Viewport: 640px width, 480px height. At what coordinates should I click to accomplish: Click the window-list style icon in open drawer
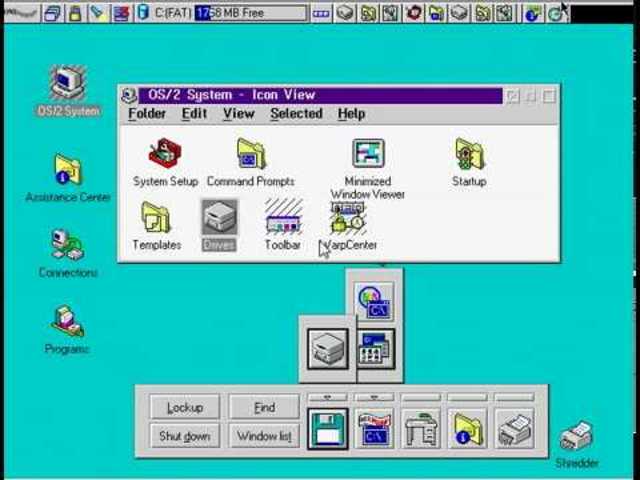tap(376, 349)
